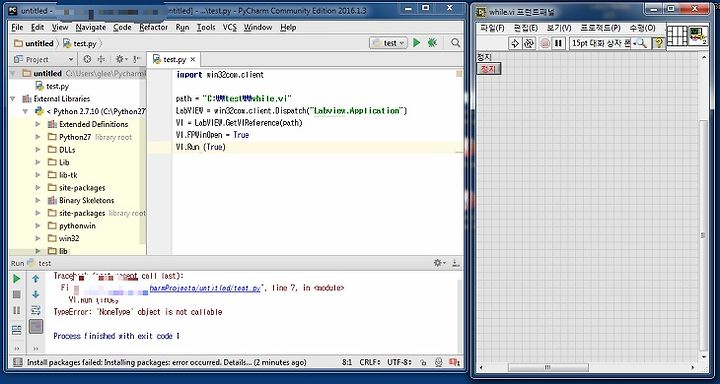Run the test configuration in PyCharm toolbar
The height and width of the screenshot is (384, 720).
(416, 43)
